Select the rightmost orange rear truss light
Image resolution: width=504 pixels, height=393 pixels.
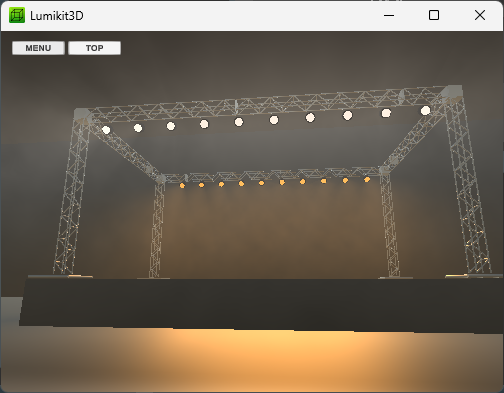[367, 180]
